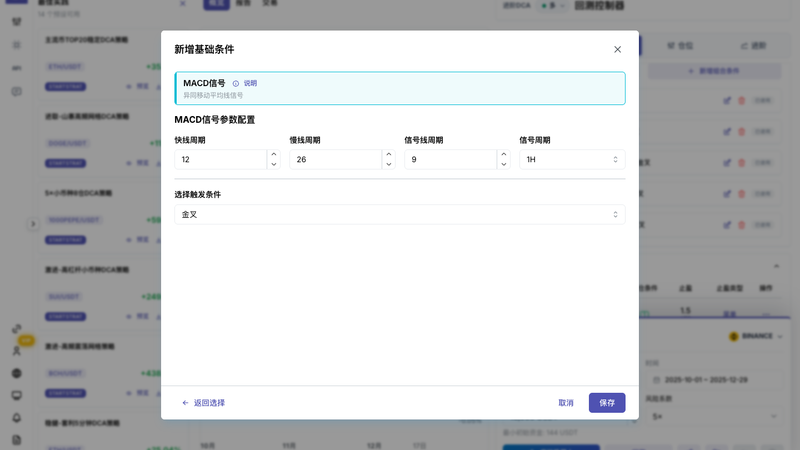Focus the 慢线周期 input field
The width and height of the screenshot is (800, 450).
pos(335,160)
